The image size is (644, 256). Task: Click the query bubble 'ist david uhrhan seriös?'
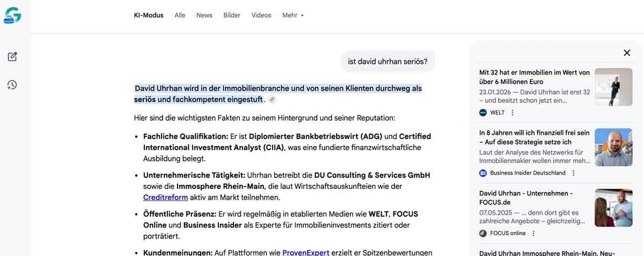tap(387, 62)
